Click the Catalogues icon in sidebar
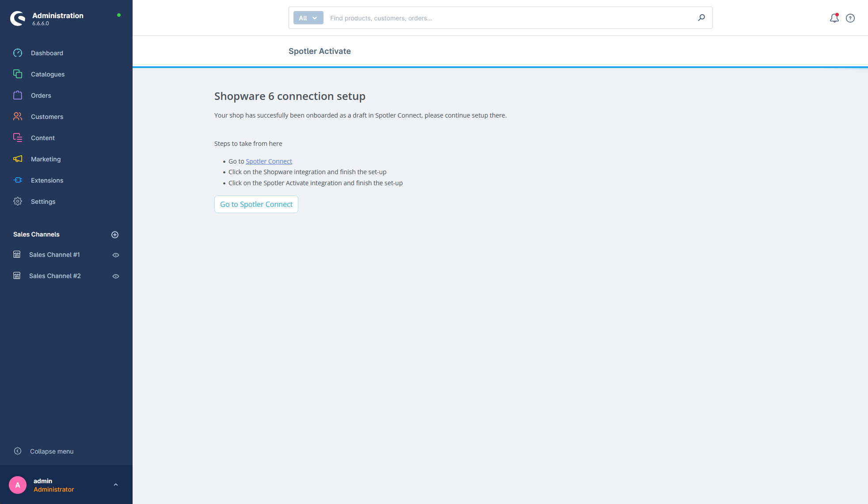868x504 pixels. coord(18,74)
